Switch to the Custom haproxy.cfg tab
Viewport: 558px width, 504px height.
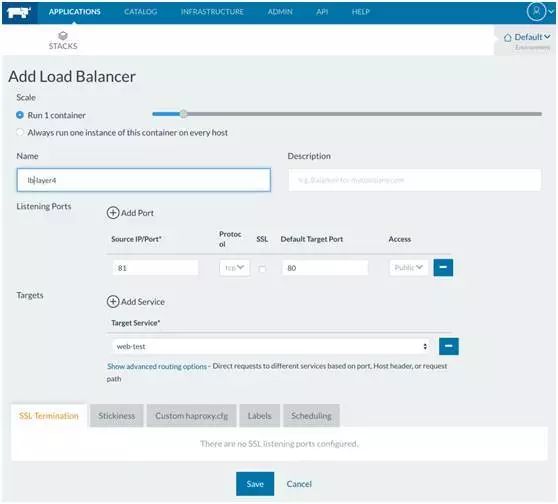tap(191, 415)
